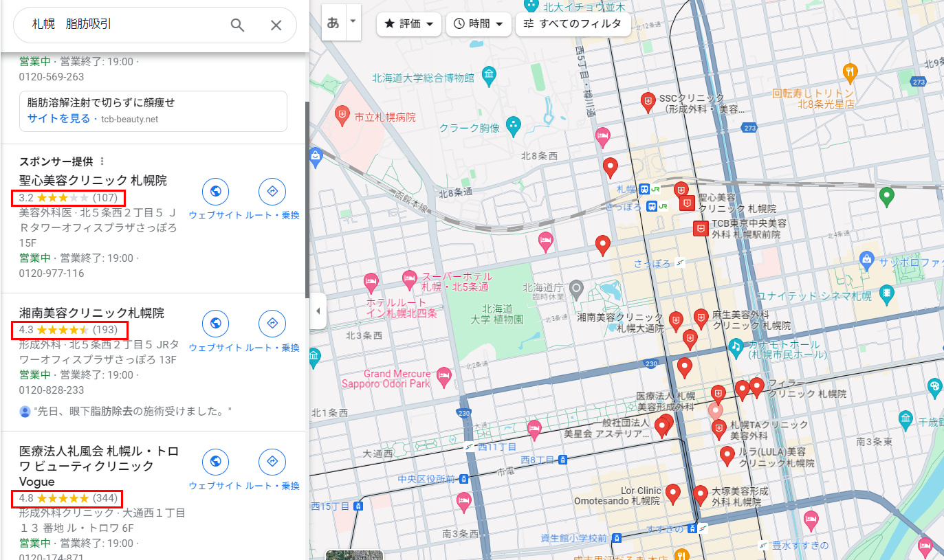Click フィラークリニック 札幌院 map pin
944x560 pixels.
756,387
